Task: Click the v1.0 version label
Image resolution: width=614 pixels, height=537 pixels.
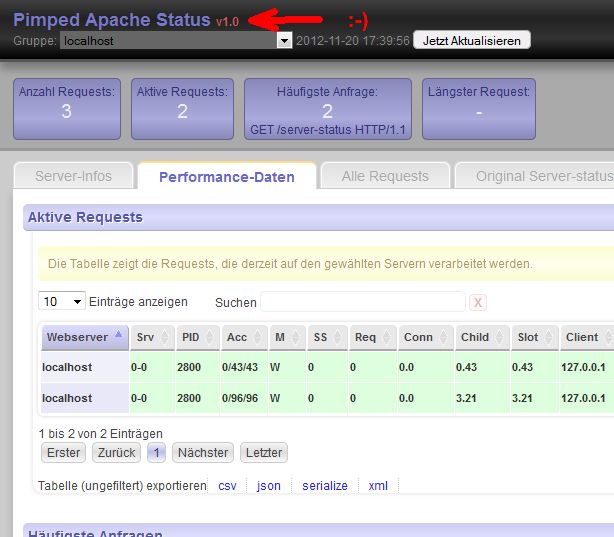Action: pyautogui.click(x=228, y=21)
